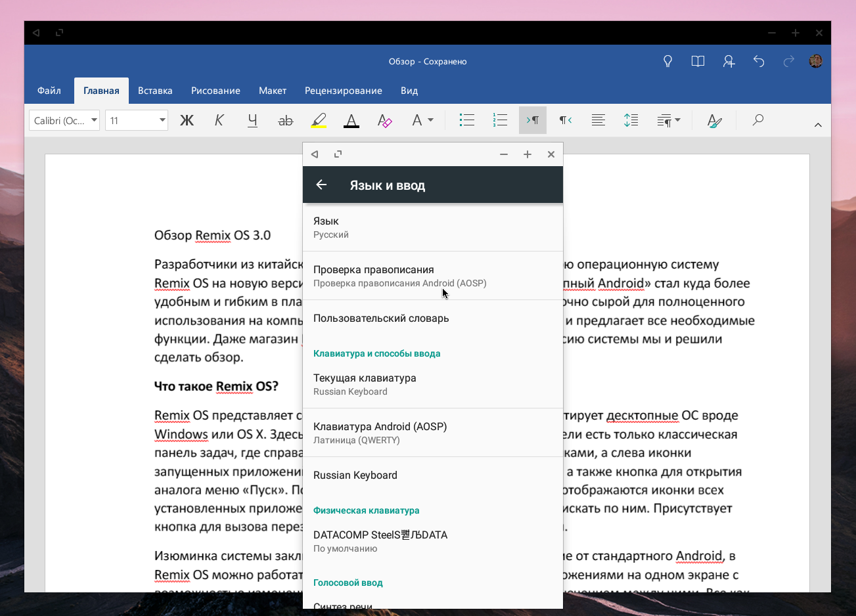The image size is (856, 616).
Task: Open Russian Keyboard settings entry
Action: click(433, 475)
